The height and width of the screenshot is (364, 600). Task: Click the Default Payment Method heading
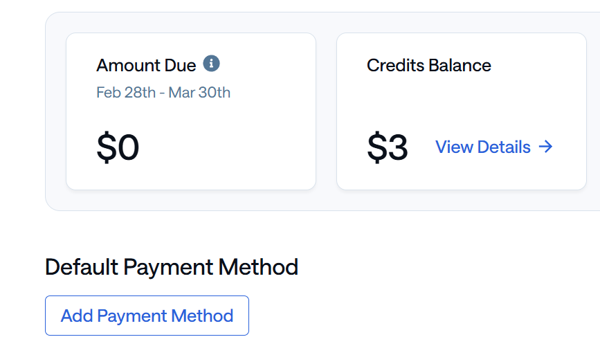172,267
